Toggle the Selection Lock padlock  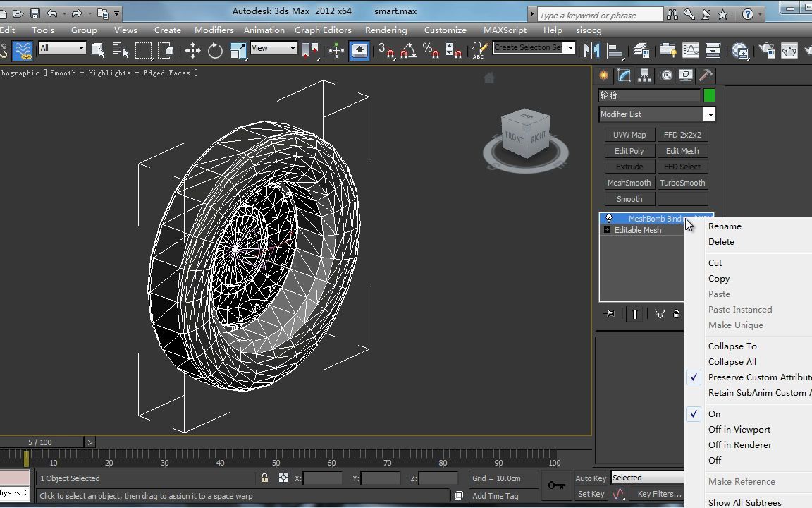click(265, 478)
